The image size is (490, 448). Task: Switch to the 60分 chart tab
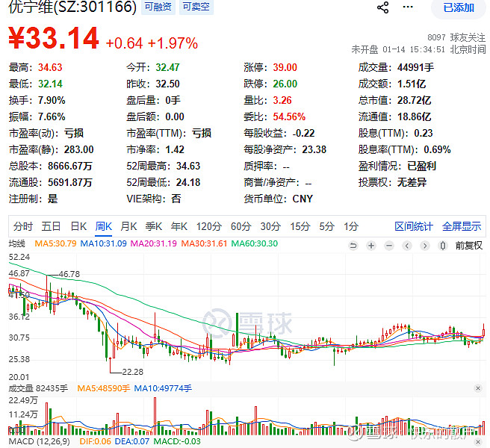pos(241,226)
